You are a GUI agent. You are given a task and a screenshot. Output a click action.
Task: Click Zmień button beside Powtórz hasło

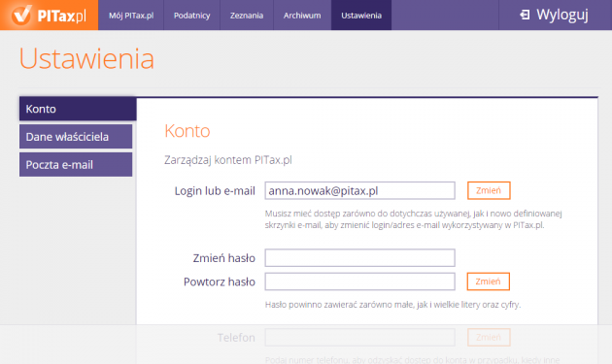click(x=489, y=281)
